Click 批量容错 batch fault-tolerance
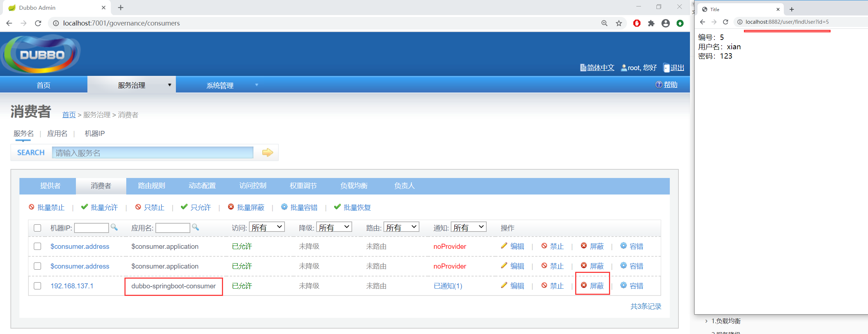The image size is (868, 334). tap(300, 207)
